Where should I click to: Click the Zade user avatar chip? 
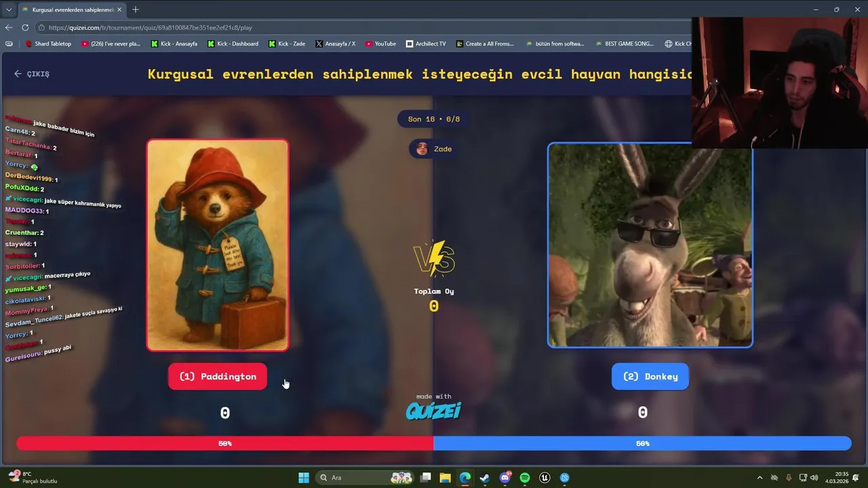[434, 148]
